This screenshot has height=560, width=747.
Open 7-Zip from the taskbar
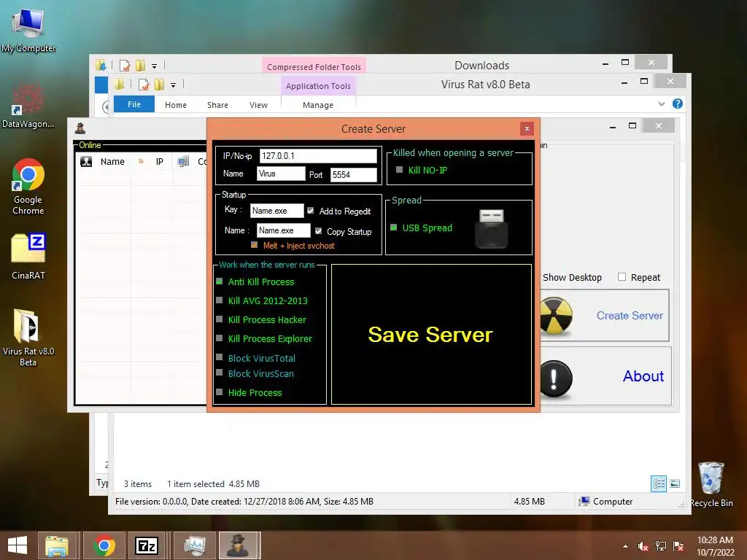tap(147, 545)
